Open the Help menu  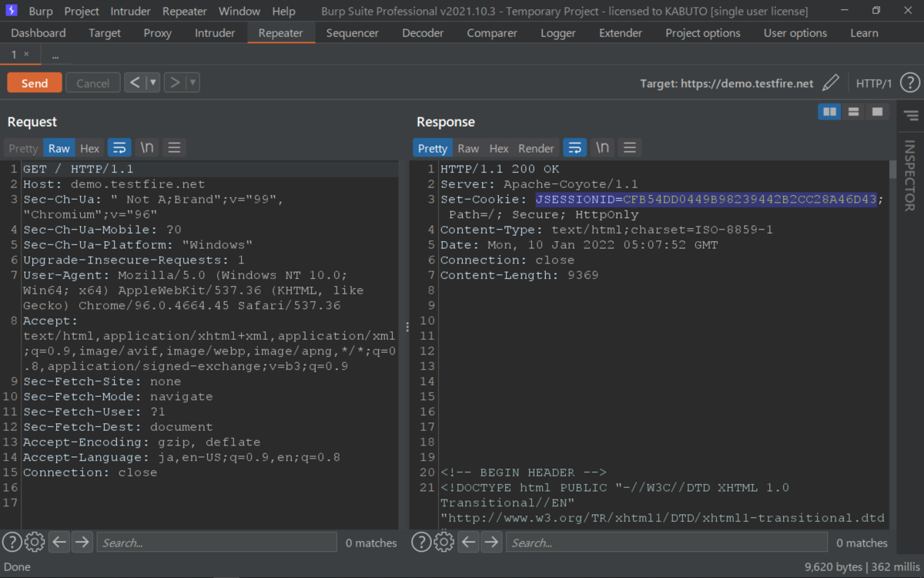[x=283, y=11]
